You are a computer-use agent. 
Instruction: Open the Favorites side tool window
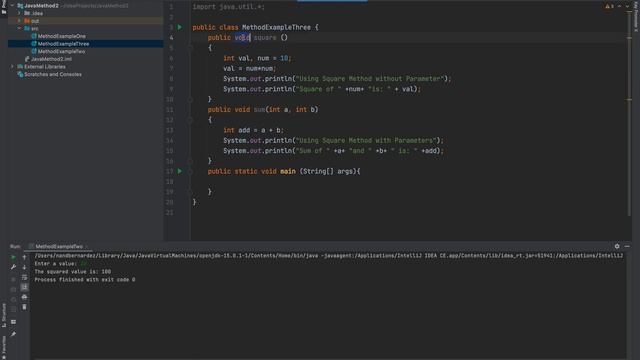(4, 347)
